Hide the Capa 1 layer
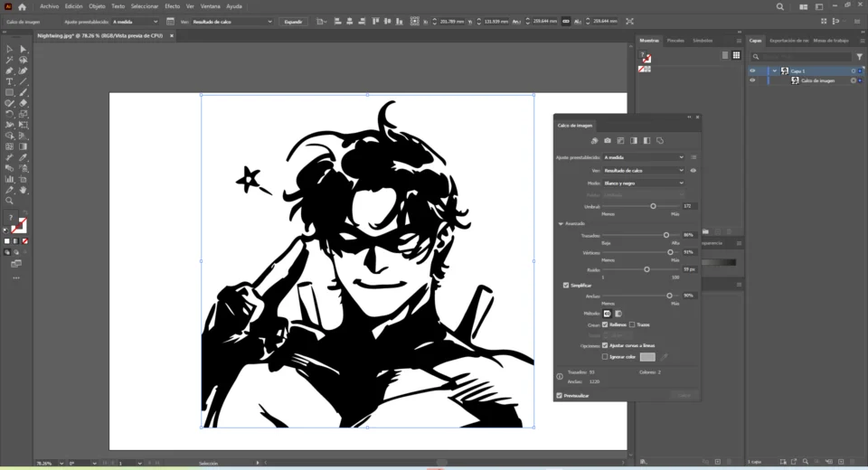 click(x=752, y=70)
